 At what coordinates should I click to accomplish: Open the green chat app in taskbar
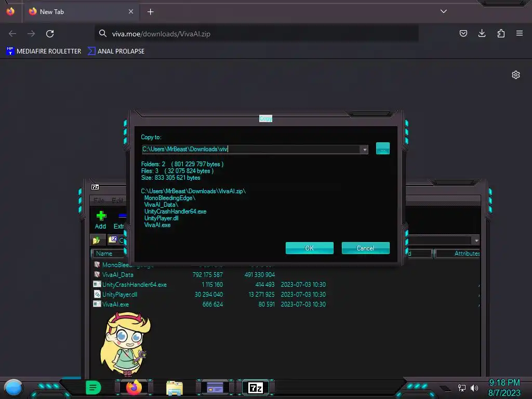pyautogui.click(x=94, y=388)
